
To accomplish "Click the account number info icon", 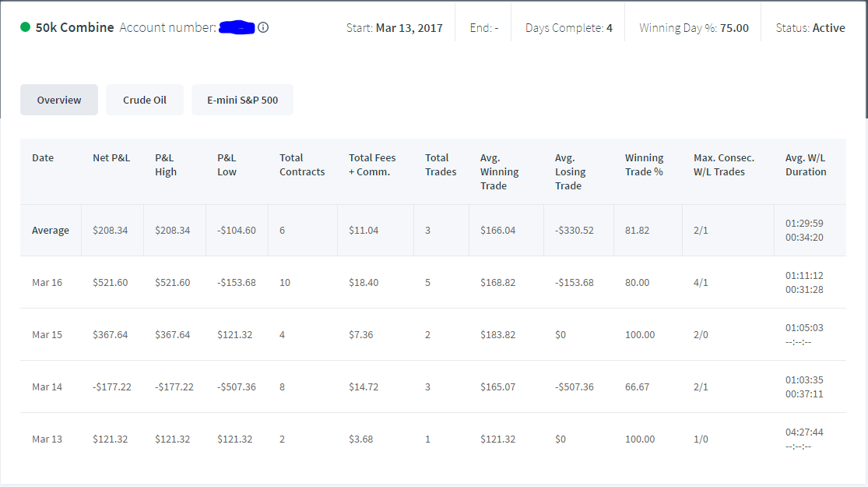I will pyautogui.click(x=263, y=27).
